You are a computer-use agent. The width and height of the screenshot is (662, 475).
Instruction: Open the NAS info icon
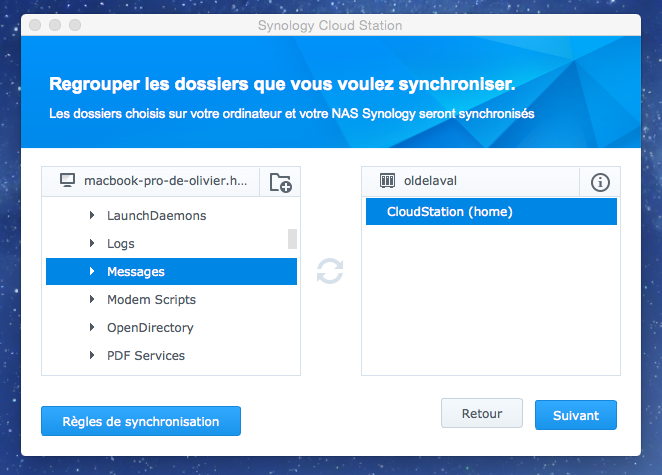click(x=600, y=182)
